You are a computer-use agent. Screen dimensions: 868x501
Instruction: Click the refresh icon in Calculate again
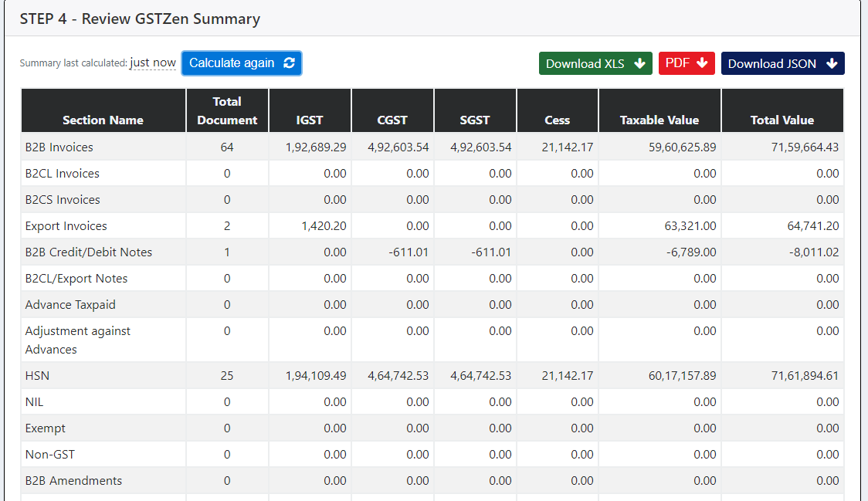(289, 63)
